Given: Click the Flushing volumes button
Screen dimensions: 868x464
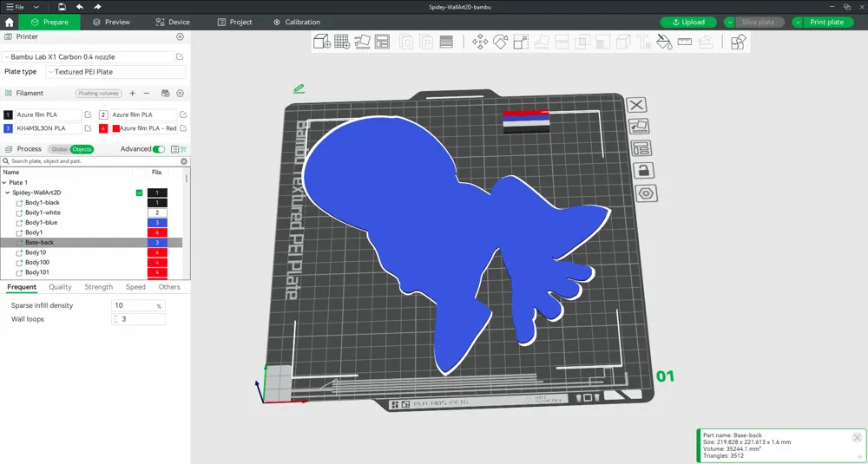Looking at the screenshot, I should pyautogui.click(x=99, y=94).
